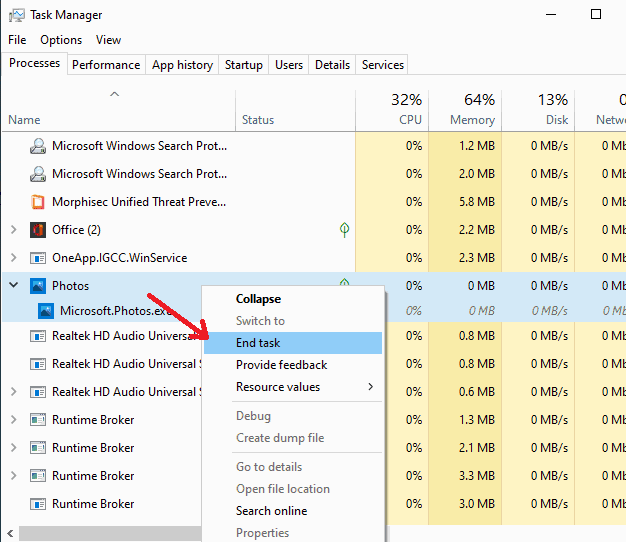Click Debug in the context menu
Screen dimensions: 626x542
pyautogui.click(x=293, y=416)
